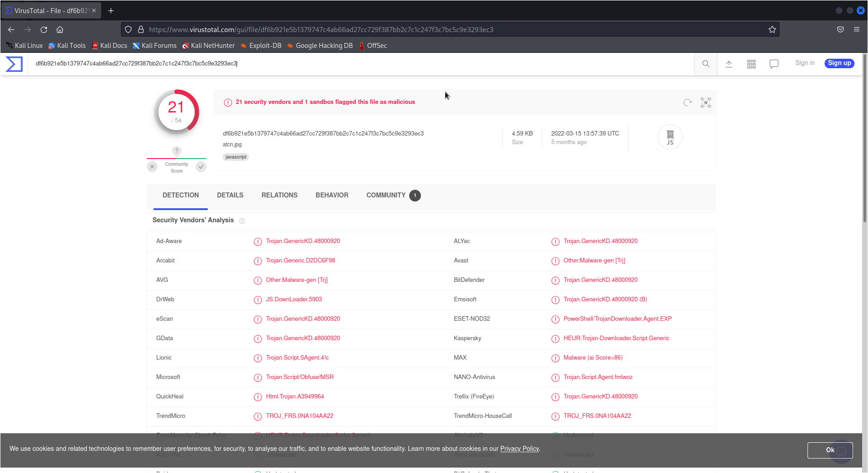This screenshot has height=473, width=868.
Task: Open the Privacy Policy link
Action: point(519,449)
